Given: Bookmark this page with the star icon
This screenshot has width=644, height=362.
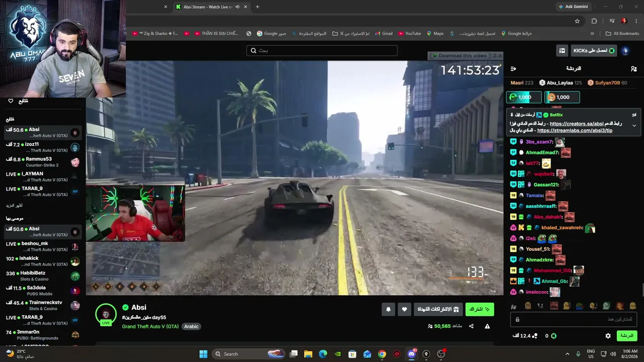Looking at the screenshot, I should point(577,21).
